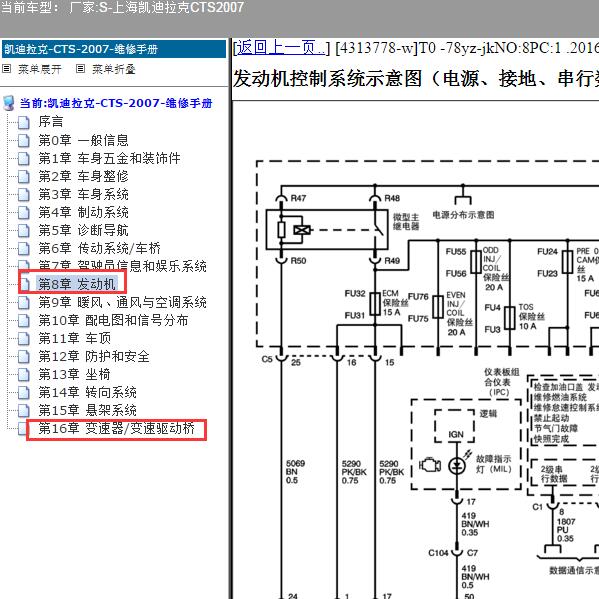Click the 故障指示灯 (MIL) label
The height and width of the screenshot is (599, 599).
[x=493, y=464]
